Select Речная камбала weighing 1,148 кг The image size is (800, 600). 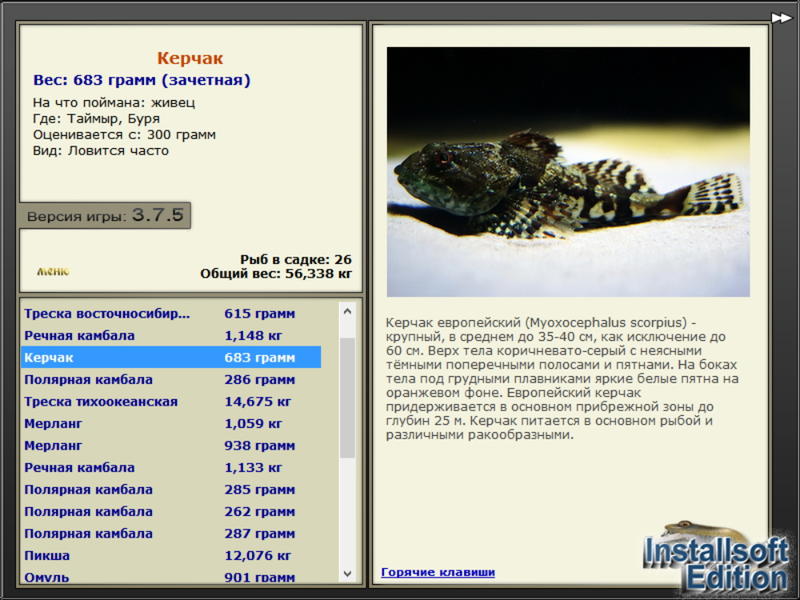(170, 335)
